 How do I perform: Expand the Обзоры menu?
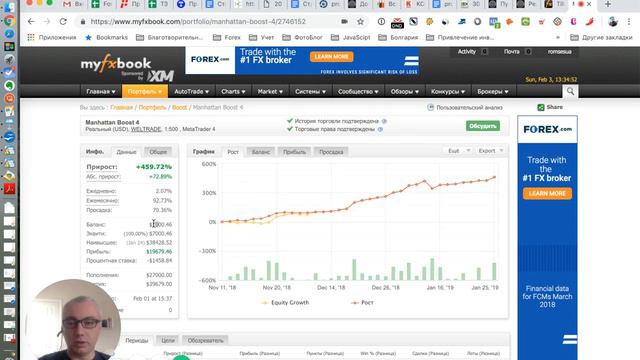coord(404,92)
